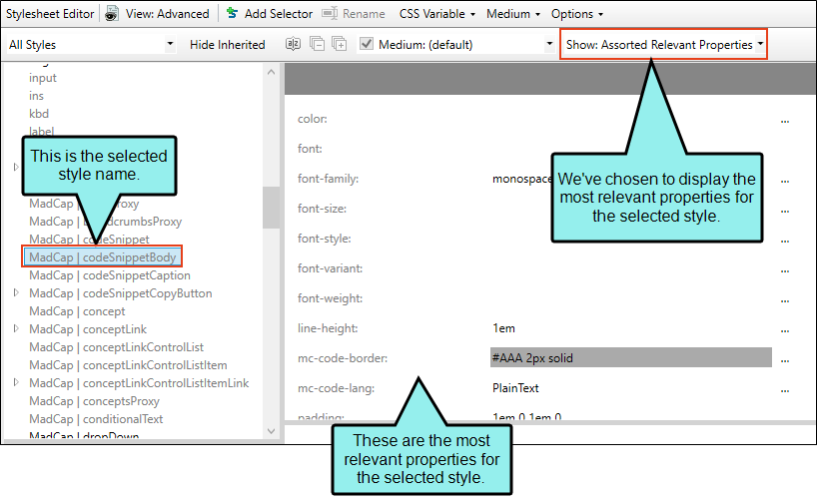This screenshot has width=817, height=504.
Task: Select the input style
Action: coord(43,78)
